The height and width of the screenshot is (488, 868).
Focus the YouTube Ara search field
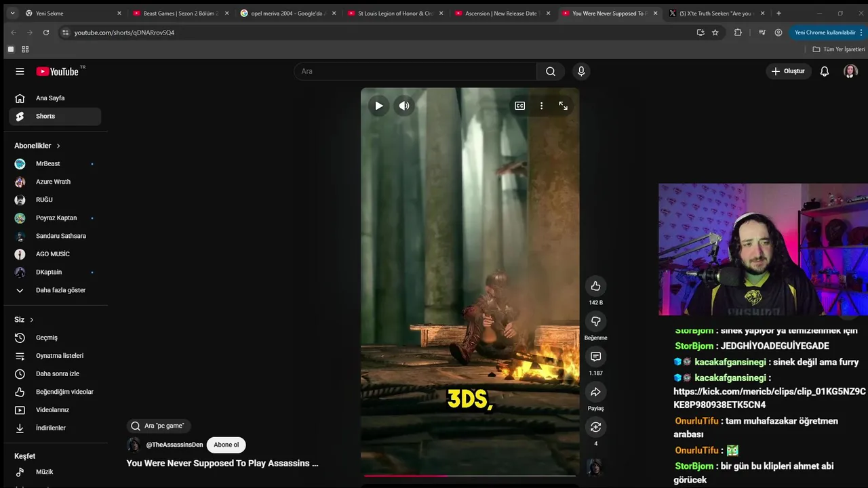pyautogui.click(x=415, y=71)
